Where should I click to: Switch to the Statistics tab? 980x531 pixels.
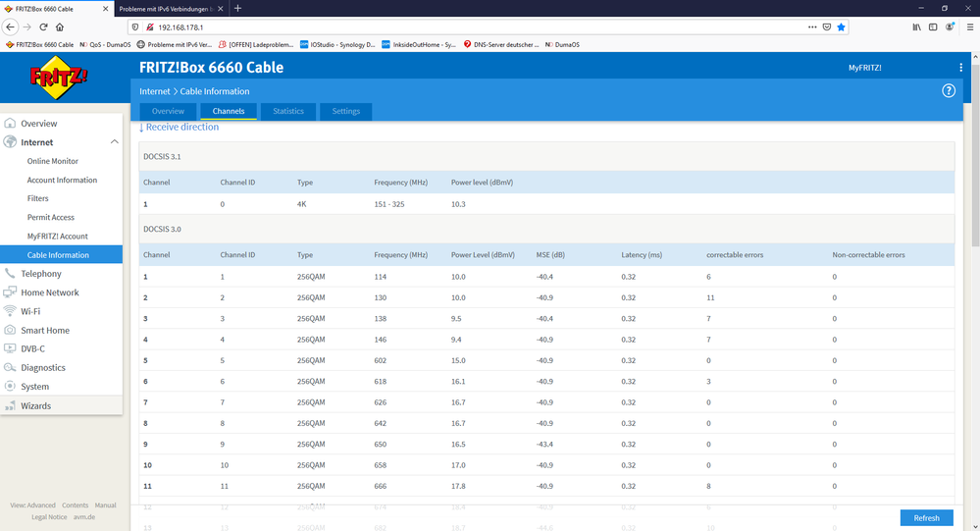[x=288, y=111]
